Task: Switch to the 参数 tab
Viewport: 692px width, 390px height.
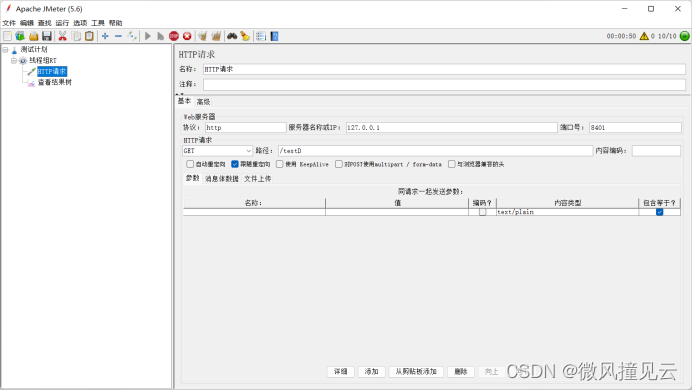Action: [192, 178]
